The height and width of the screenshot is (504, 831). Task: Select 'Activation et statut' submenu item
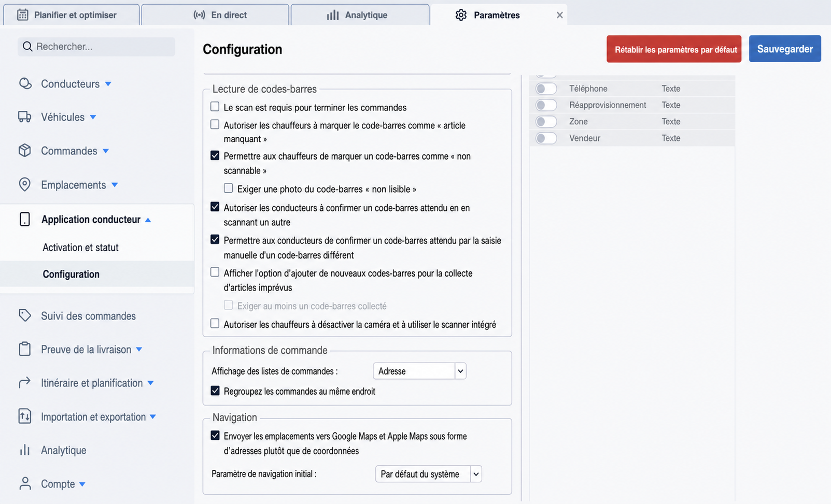(x=80, y=248)
